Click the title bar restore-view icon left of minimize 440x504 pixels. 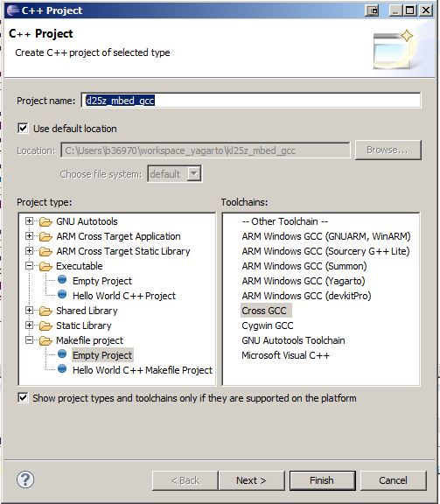click(x=372, y=10)
